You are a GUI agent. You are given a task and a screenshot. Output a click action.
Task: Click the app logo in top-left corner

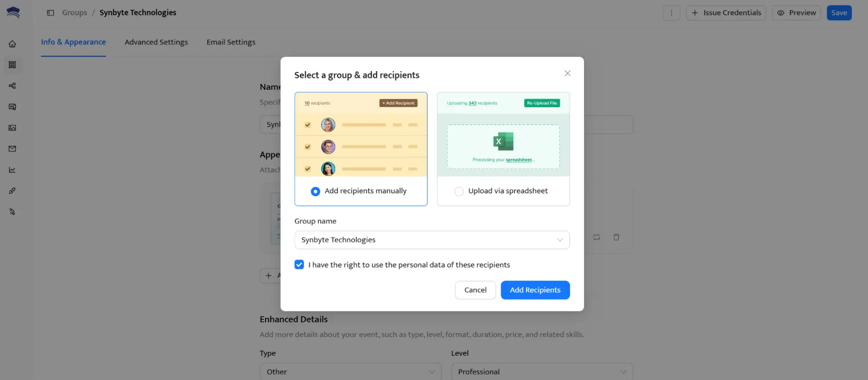(x=13, y=13)
